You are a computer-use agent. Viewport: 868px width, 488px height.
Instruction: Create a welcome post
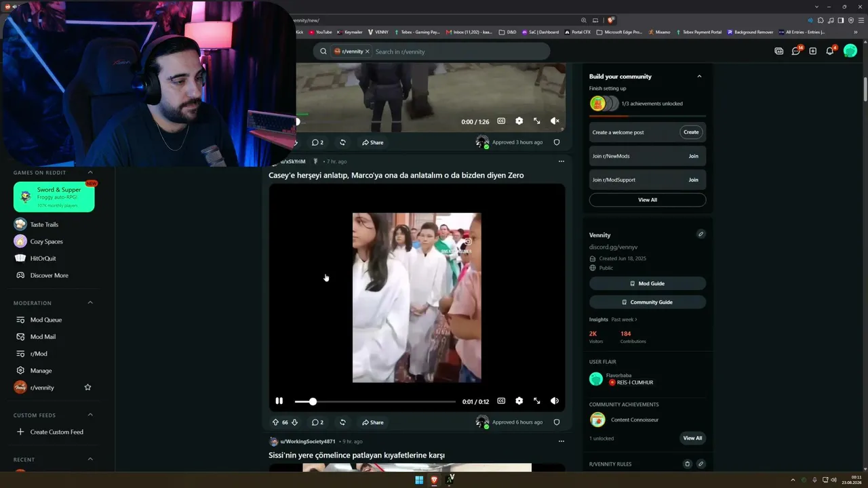(691, 132)
